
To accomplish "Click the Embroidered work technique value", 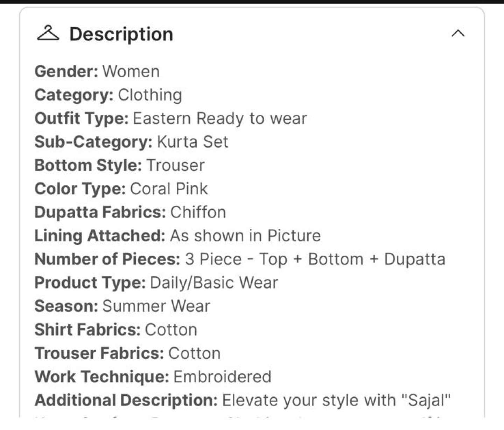I will [222, 377].
